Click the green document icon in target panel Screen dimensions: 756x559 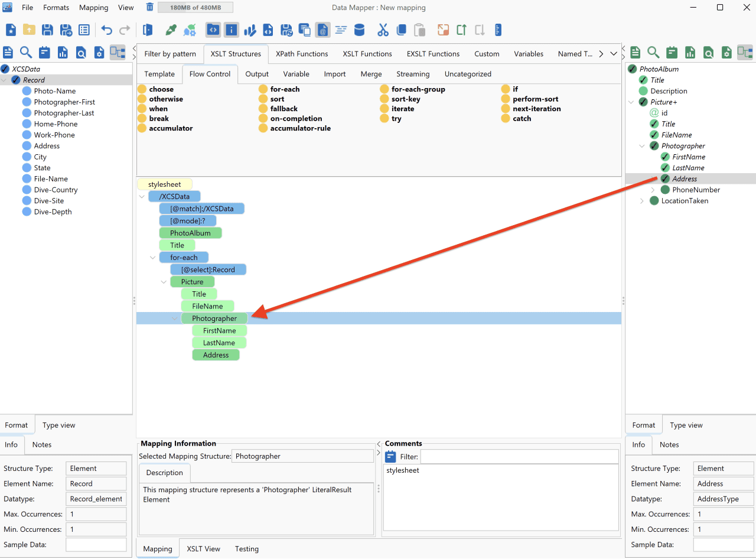pyautogui.click(x=635, y=52)
